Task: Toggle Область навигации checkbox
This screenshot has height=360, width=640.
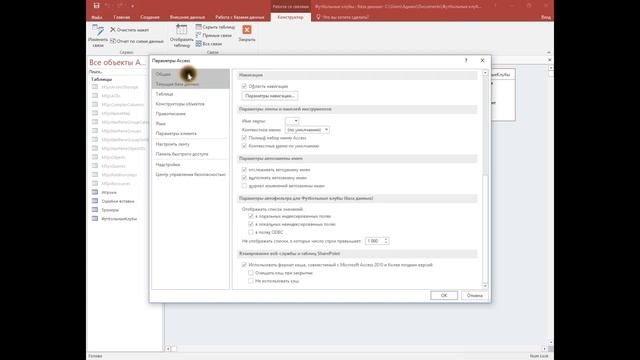Action: tap(244, 86)
